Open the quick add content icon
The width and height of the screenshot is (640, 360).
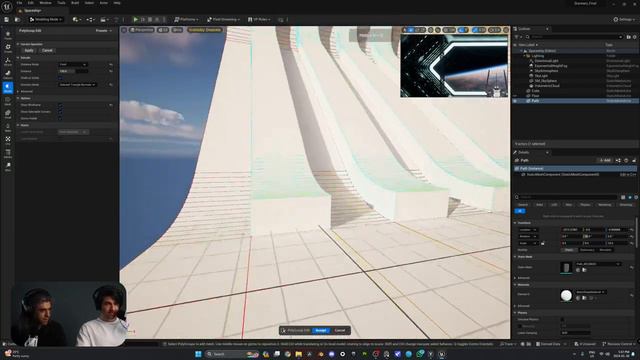coord(76,19)
